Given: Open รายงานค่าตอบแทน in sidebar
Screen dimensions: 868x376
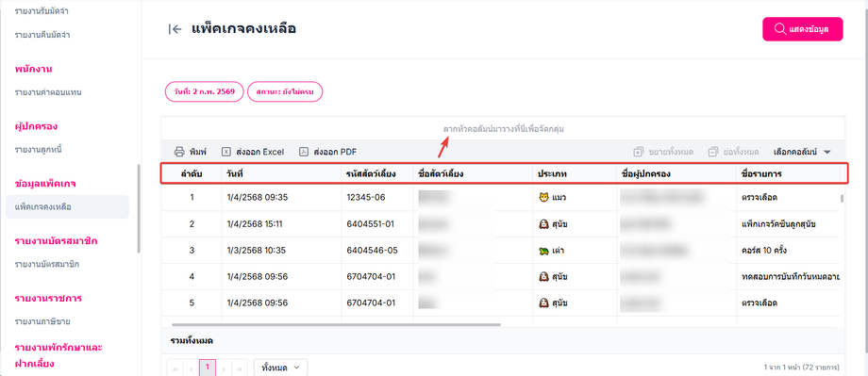Looking at the screenshot, I should pos(49,92).
